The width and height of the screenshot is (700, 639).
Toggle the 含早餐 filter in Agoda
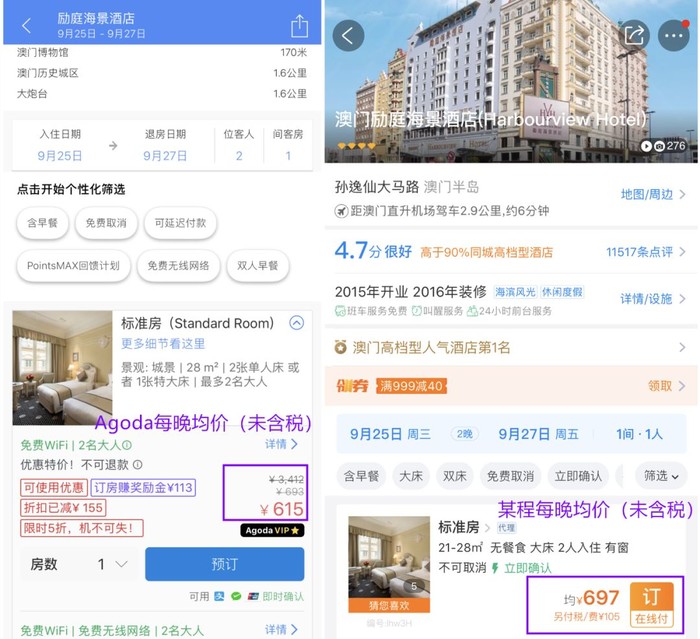[42, 223]
